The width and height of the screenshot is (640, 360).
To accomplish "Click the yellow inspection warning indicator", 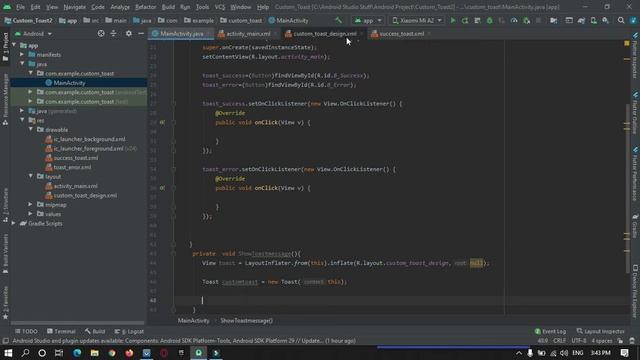I will pyautogui.click(x=627, y=43).
